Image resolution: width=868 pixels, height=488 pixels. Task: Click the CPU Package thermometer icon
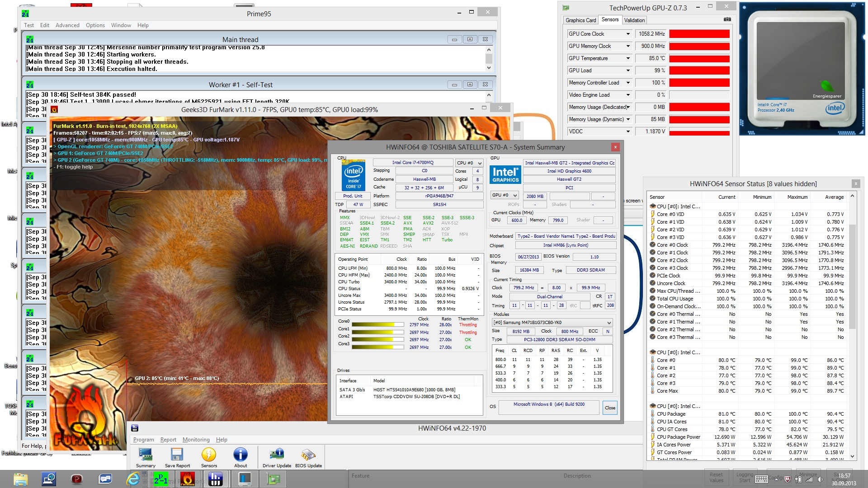point(652,414)
